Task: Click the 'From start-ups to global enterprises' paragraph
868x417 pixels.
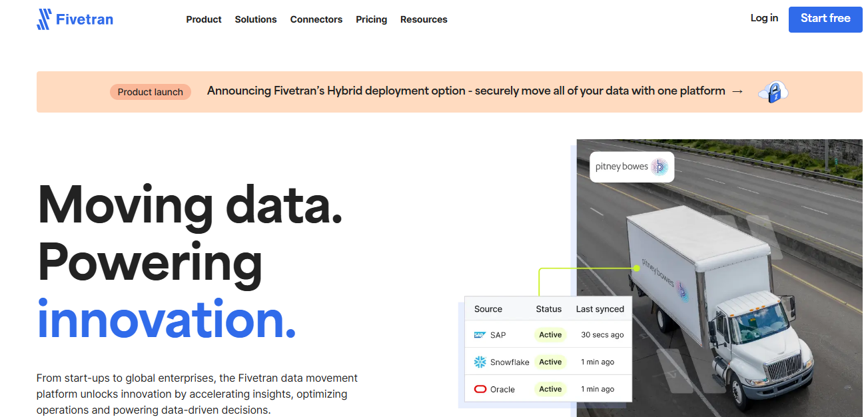Action: coord(198,394)
